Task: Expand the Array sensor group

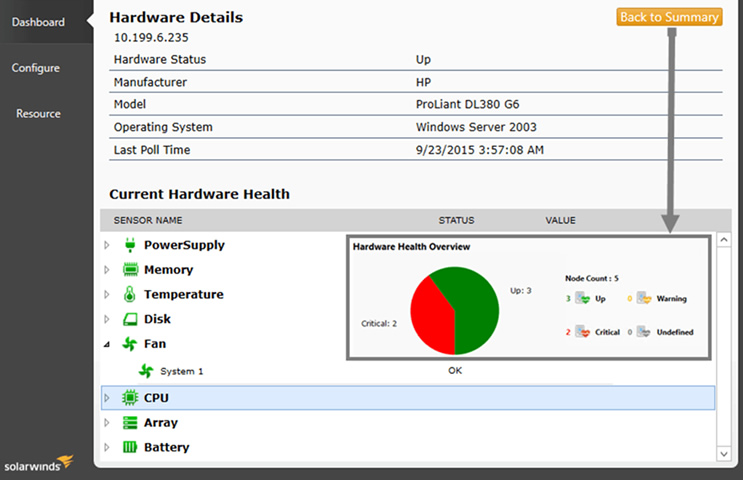Action: (x=107, y=422)
